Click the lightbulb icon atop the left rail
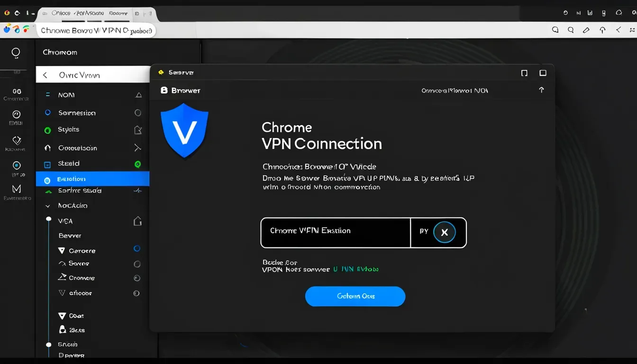The width and height of the screenshot is (637, 364). [16, 53]
